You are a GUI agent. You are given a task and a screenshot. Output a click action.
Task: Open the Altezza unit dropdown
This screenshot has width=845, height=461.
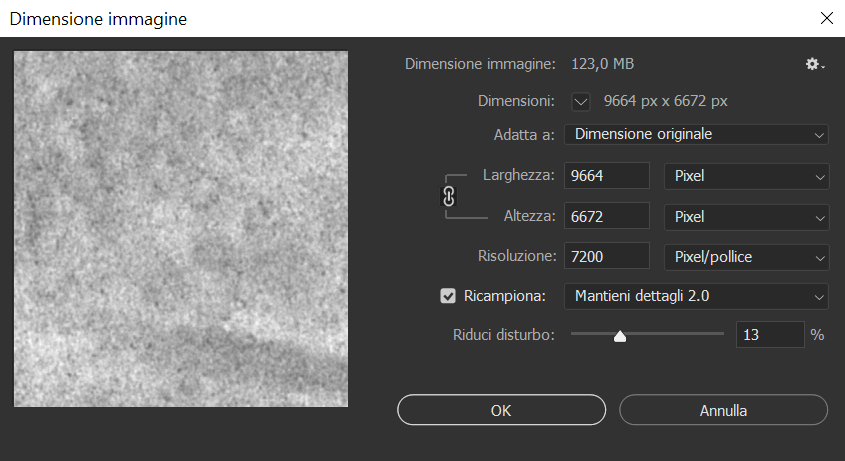click(x=746, y=216)
